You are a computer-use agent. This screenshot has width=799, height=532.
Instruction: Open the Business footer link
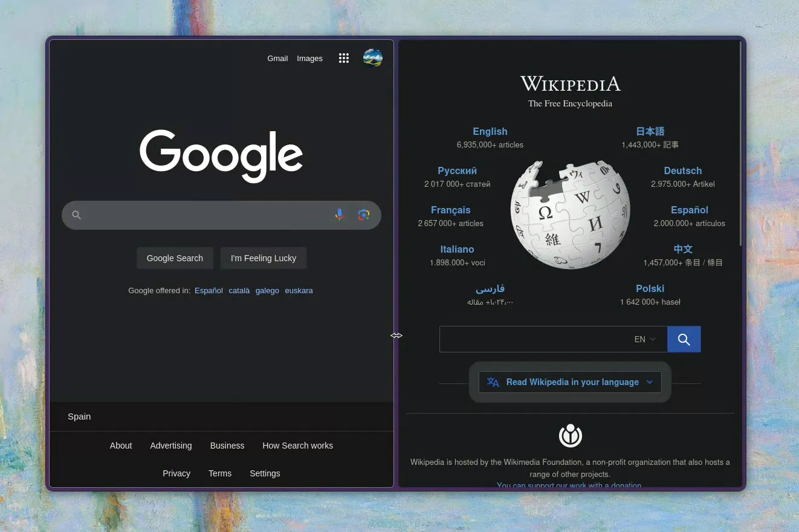227,446
